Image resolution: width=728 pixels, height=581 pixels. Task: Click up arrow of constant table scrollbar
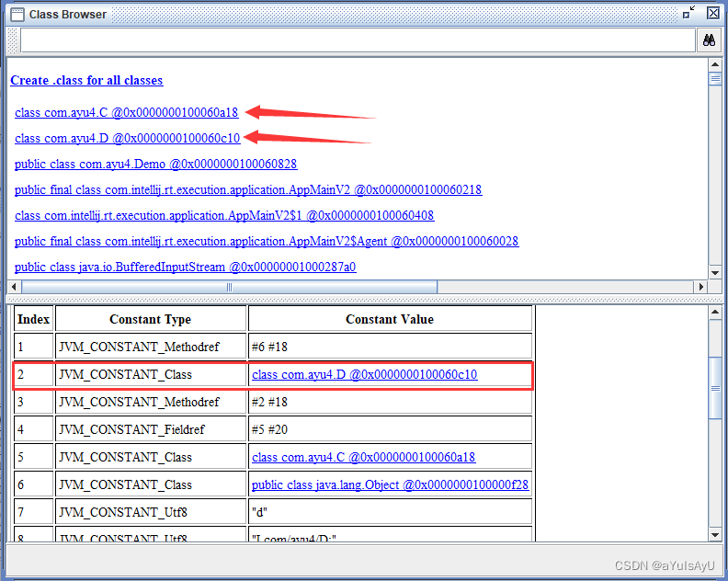(x=715, y=312)
